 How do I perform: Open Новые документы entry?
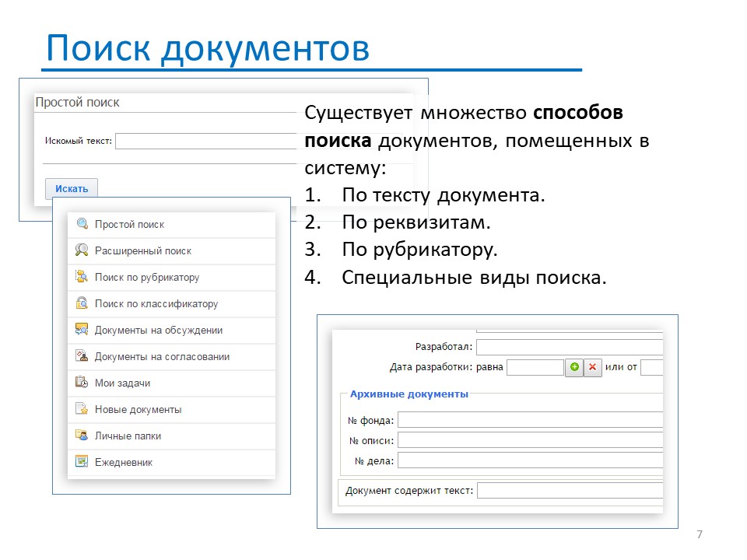[171, 410]
